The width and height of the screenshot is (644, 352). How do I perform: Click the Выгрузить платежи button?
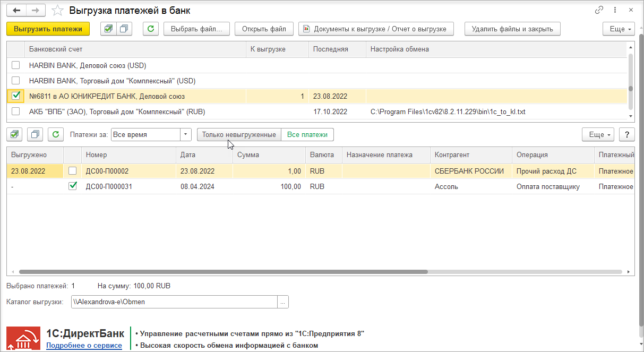48,29
